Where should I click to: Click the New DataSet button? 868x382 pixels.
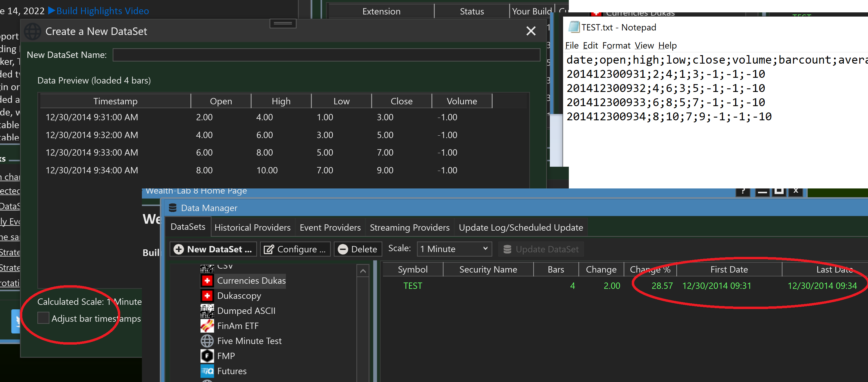(x=213, y=249)
